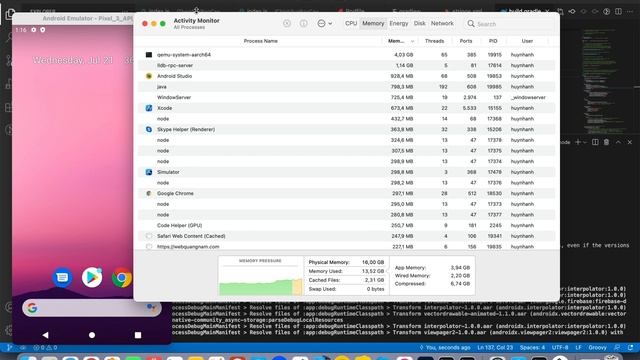
Task: Select the java process row
Action: pyautogui.click(x=346, y=87)
